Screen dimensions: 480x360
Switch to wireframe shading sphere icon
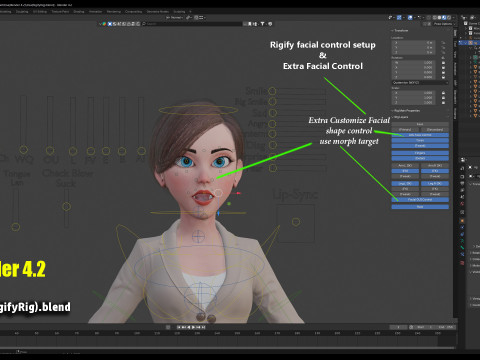pos(435,17)
